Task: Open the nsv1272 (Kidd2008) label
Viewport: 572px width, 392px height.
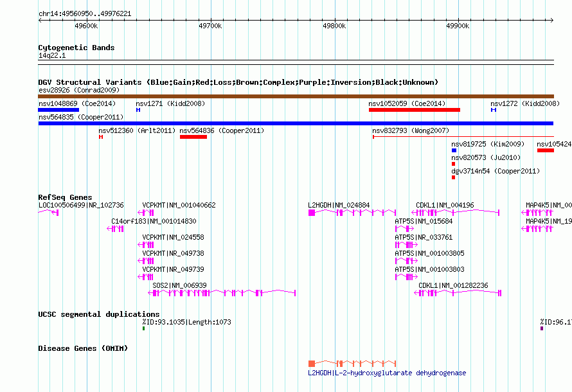Action: [525, 103]
